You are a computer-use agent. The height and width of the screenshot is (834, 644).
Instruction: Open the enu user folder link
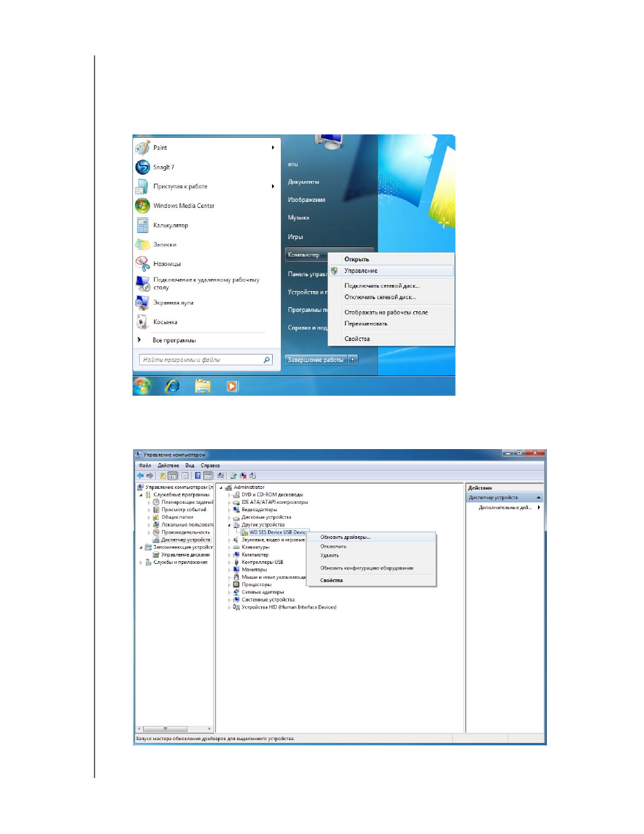tap(293, 164)
